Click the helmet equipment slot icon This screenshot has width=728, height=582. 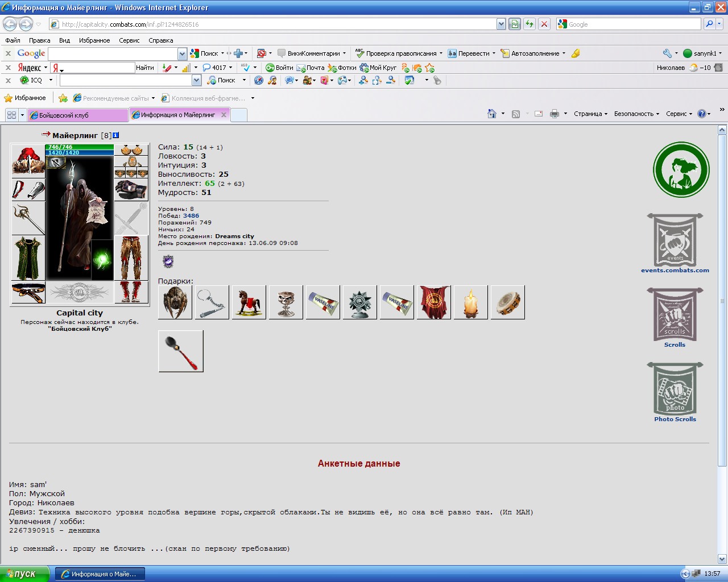click(x=28, y=161)
